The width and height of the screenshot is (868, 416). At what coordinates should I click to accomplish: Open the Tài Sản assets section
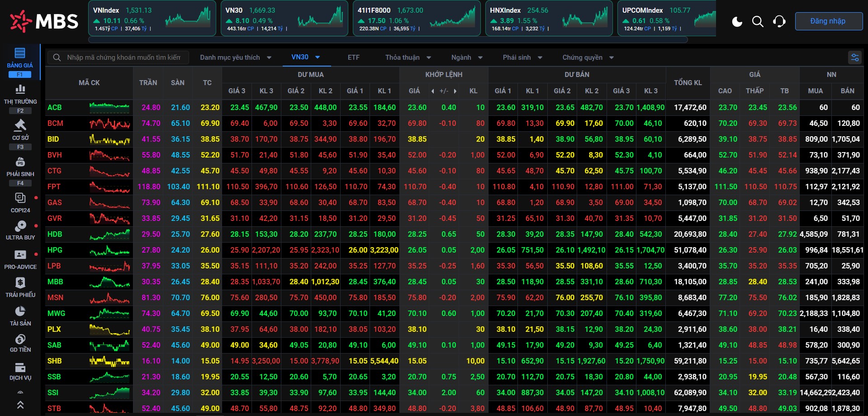pyautogui.click(x=20, y=316)
